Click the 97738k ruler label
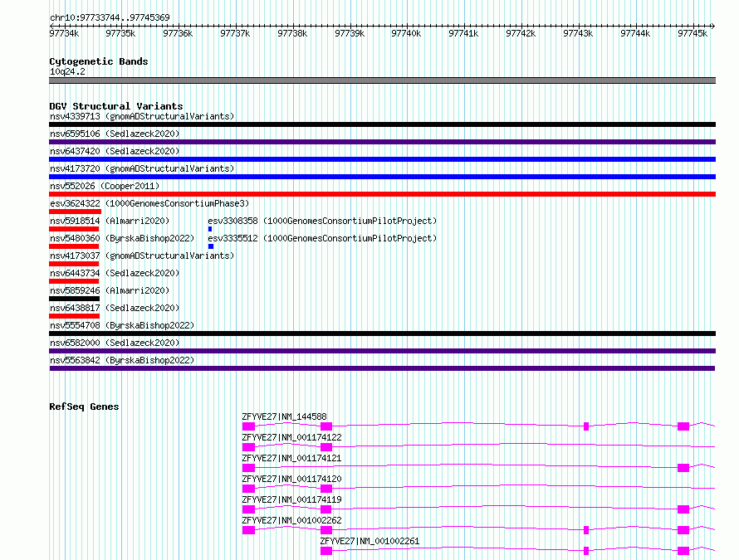The image size is (739, 560). click(292, 33)
